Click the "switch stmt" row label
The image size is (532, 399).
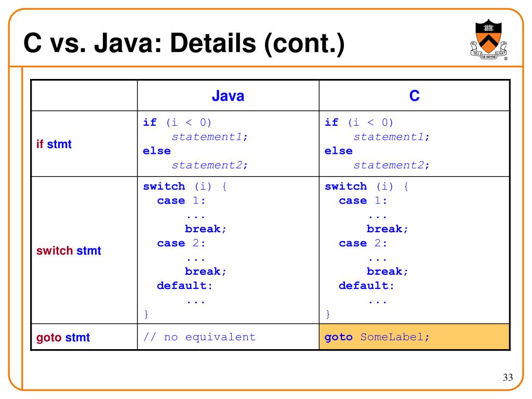[69, 251]
